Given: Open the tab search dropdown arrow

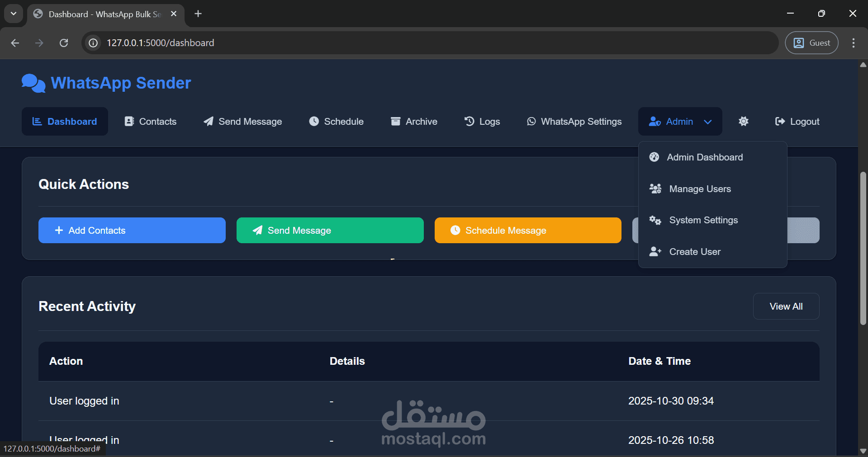Looking at the screenshot, I should pyautogui.click(x=14, y=14).
